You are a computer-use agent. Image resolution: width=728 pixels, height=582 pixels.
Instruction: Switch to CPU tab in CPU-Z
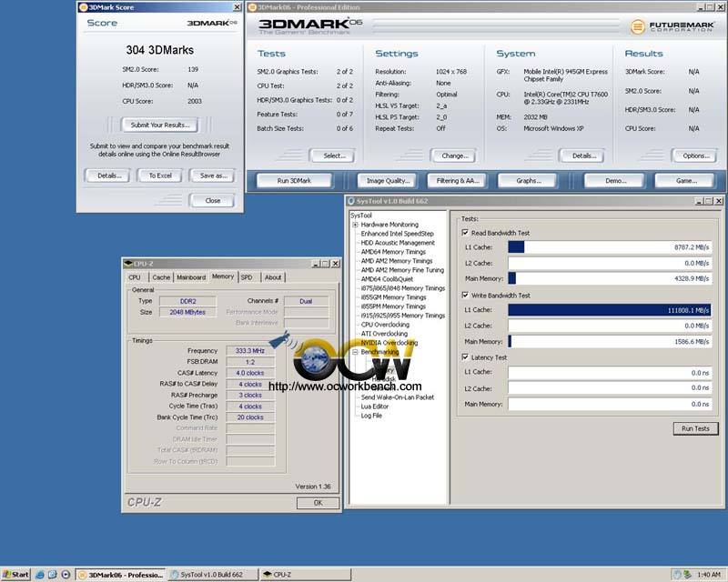(135, 277)
